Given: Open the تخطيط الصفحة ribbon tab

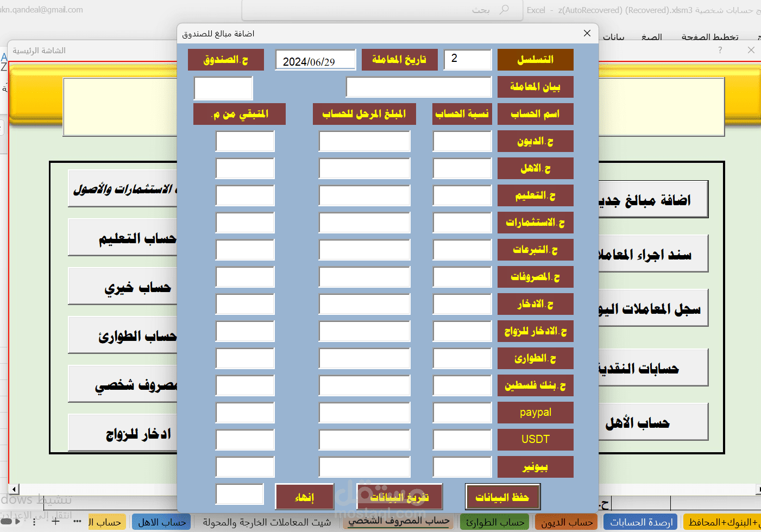Looking at the screenshot, I should (710, 37).
